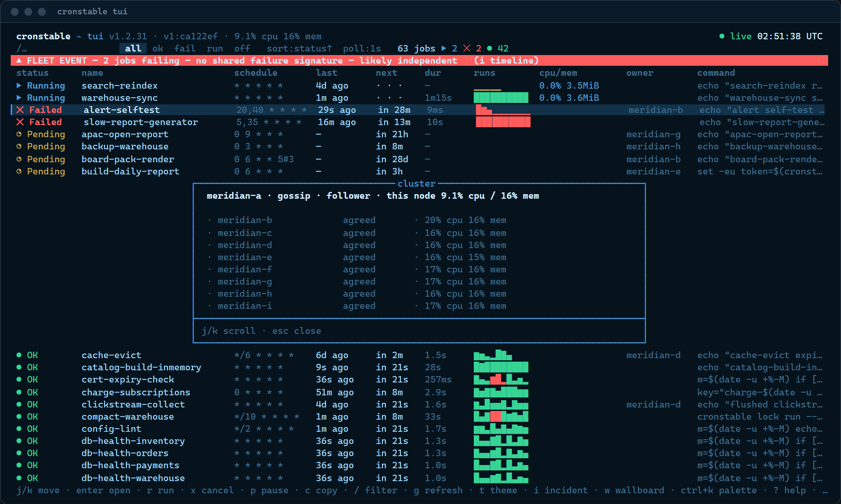Switch to the 'run' filter tab
The width and height of the screenshot is (841, 504).
click(x=215, y=48)
